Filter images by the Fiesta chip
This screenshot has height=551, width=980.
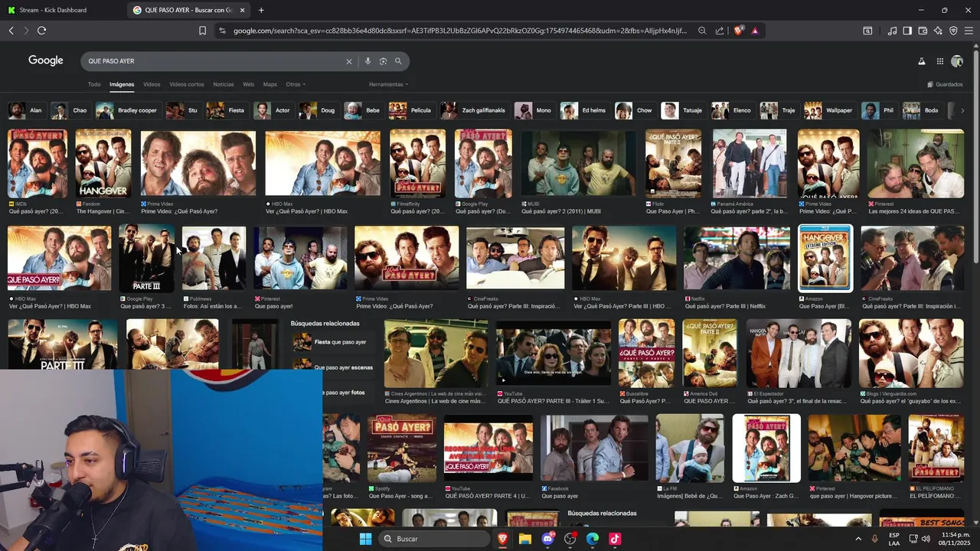click(226, 110)
